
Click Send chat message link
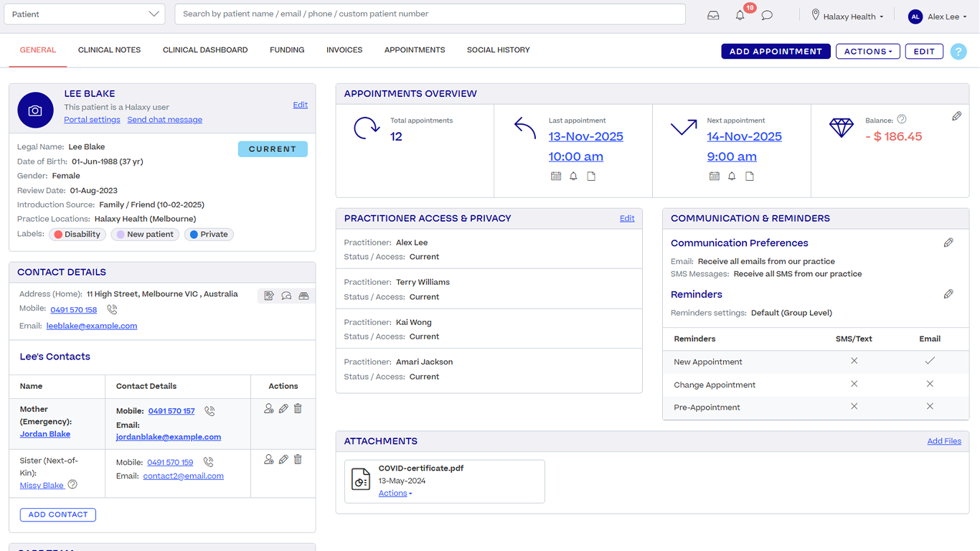coord(165,120)
